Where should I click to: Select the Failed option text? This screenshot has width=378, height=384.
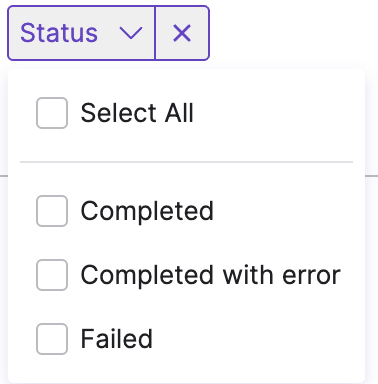117,339
